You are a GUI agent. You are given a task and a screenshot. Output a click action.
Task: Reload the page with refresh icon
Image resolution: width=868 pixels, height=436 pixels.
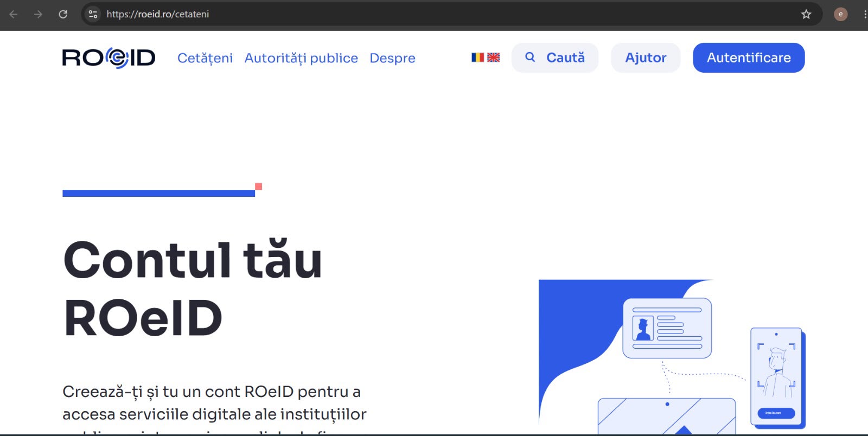63,14
